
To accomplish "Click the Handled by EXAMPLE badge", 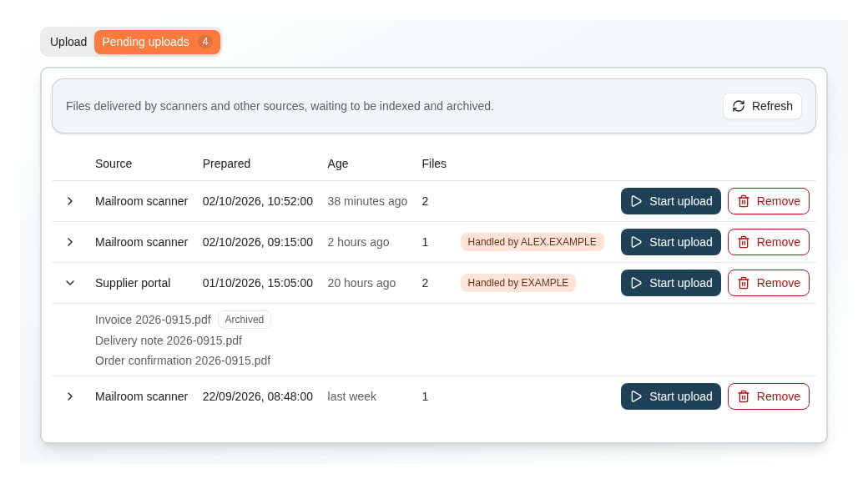I will [x=518, y=283].
